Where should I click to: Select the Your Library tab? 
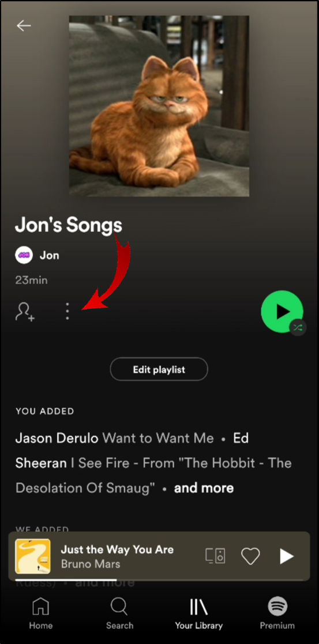[198, 613]
